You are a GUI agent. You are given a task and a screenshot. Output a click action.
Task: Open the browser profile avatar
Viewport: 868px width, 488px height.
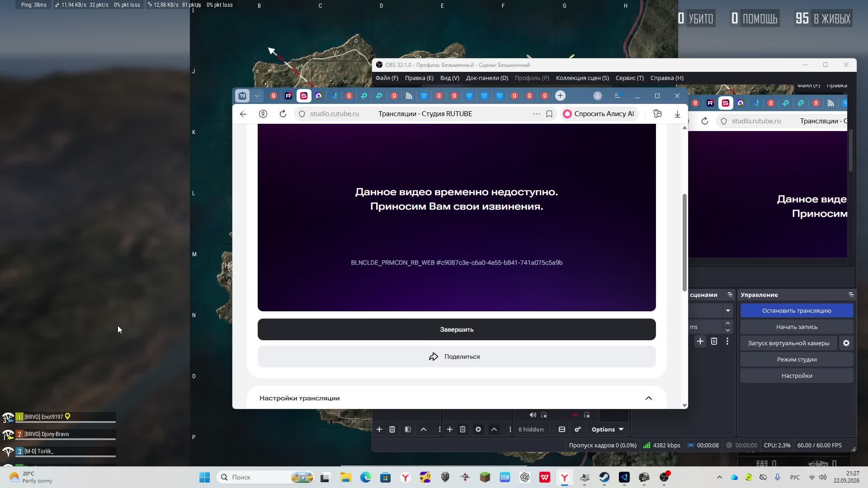click(x=598, y=96)
